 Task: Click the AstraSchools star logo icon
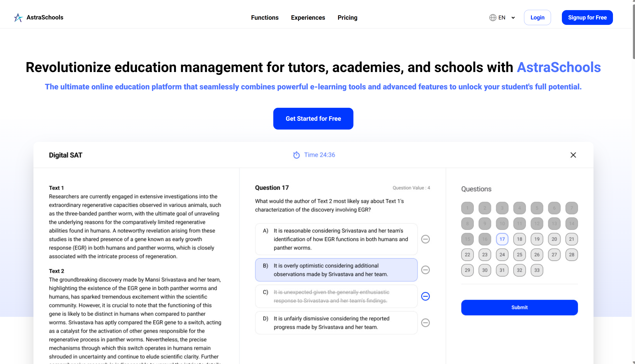tap(18, 18)
